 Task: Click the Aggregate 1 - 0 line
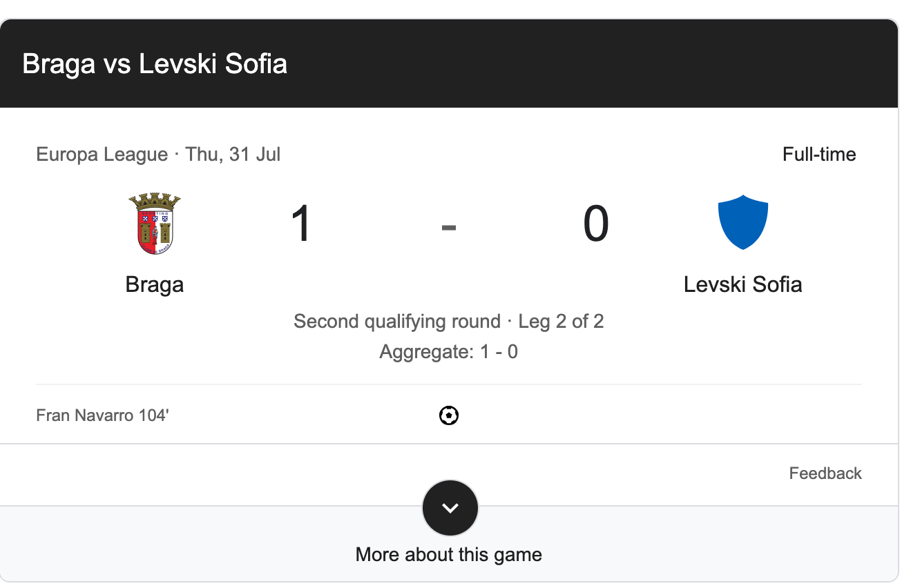click(449, 352)
